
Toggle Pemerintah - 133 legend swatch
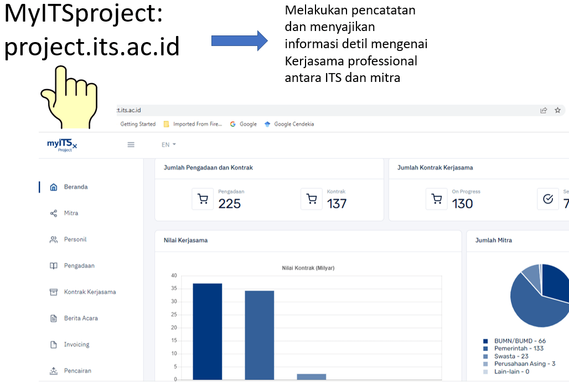pyautogui.click(x=485, y=349)
